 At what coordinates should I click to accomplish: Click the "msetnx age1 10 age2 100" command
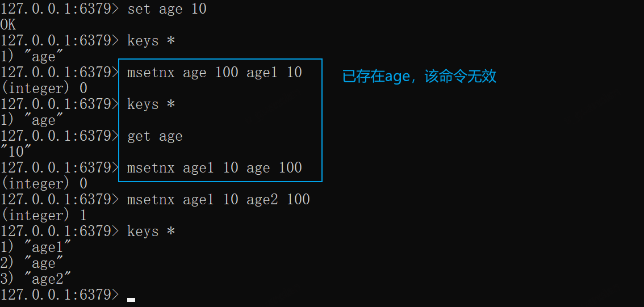click(x=218, y=200)
